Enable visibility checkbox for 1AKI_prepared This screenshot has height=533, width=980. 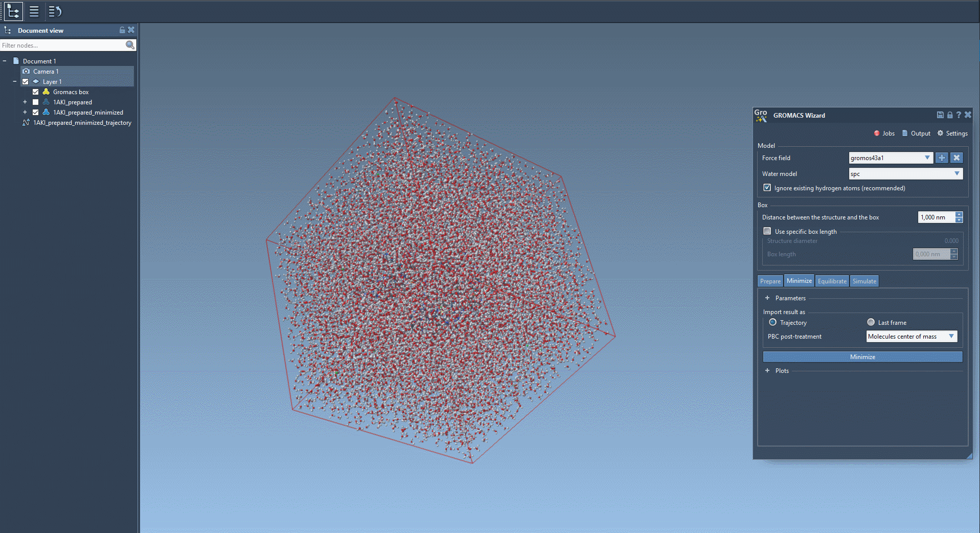pyautogui.click(x=36, y=102)
